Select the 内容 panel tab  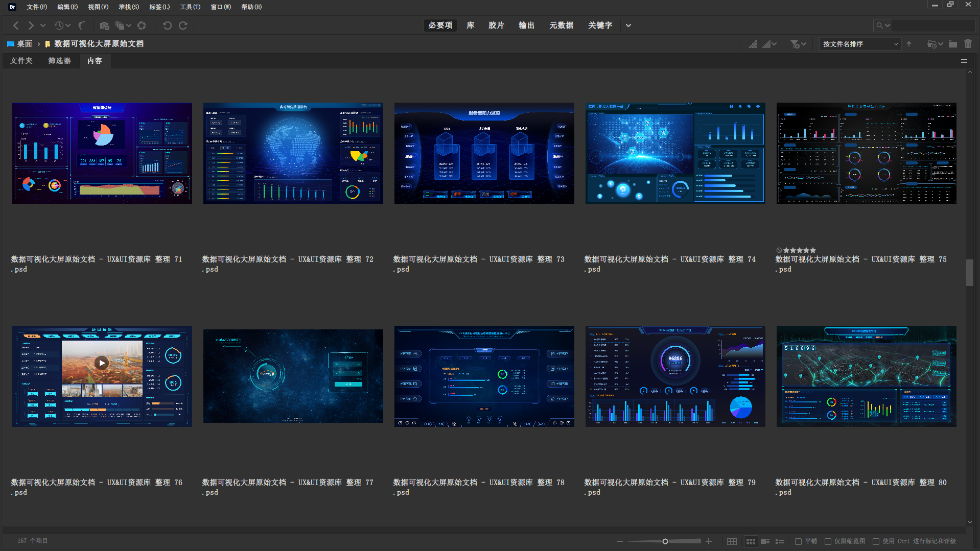[x=95, y=61]
